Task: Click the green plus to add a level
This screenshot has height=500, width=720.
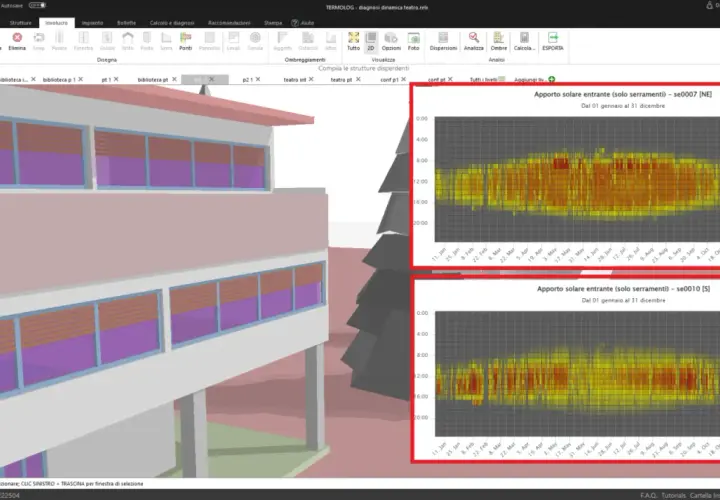Action: pos(551,79)
